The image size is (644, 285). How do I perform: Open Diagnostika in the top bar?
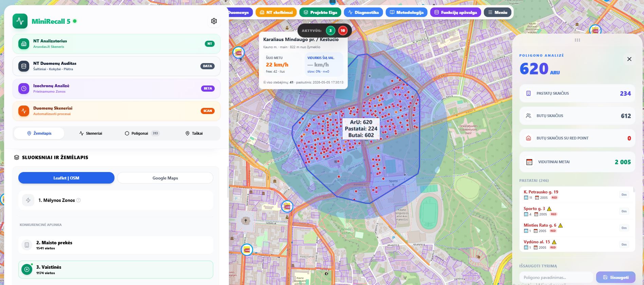pyautogui.click(x=363, y=13)
